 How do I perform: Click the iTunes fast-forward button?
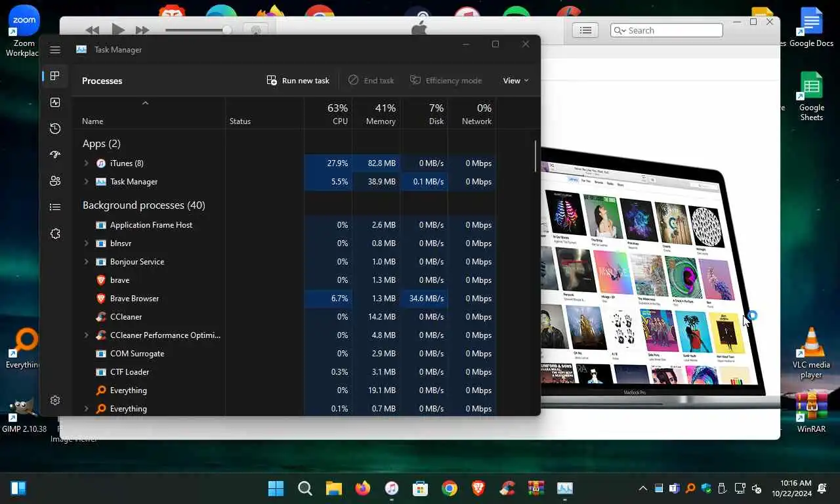[x=142, y=30]
